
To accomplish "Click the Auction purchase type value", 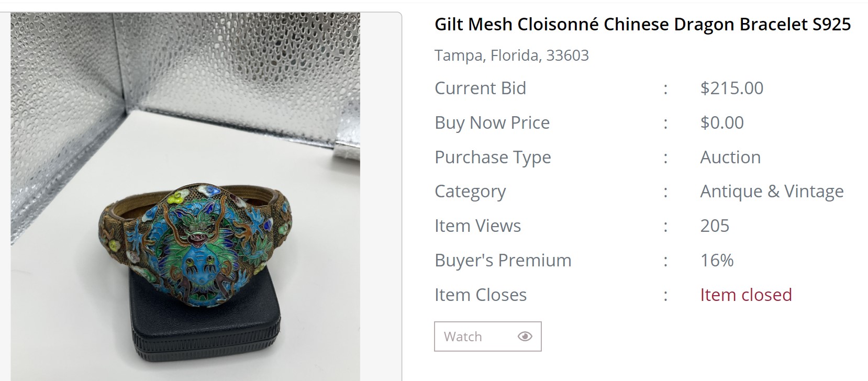I will (x=730, y=157).
